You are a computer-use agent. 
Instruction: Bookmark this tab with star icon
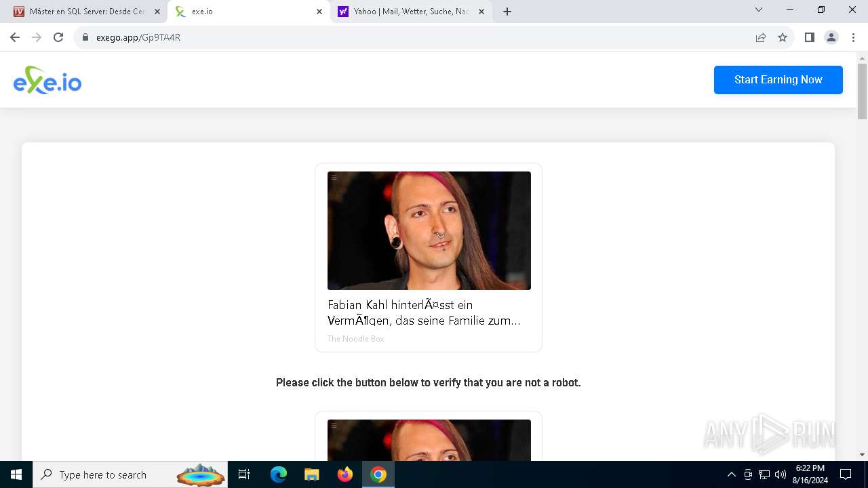click(783, 37)
